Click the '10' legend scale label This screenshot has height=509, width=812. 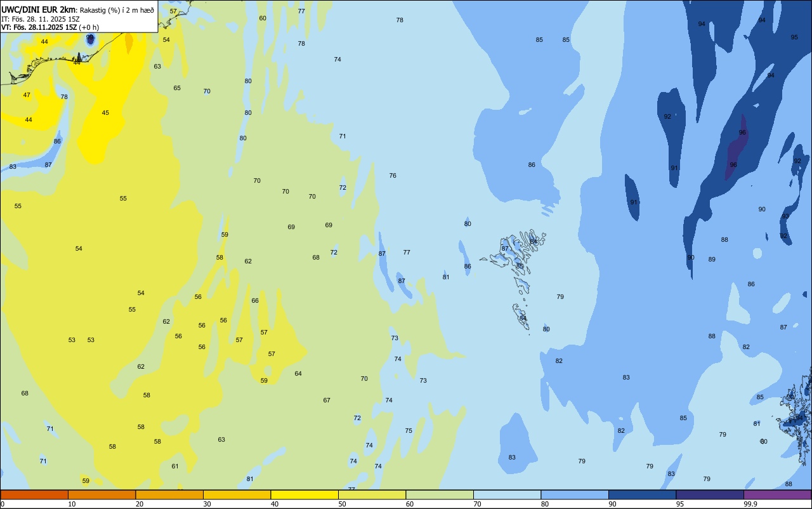pos(72,504)
